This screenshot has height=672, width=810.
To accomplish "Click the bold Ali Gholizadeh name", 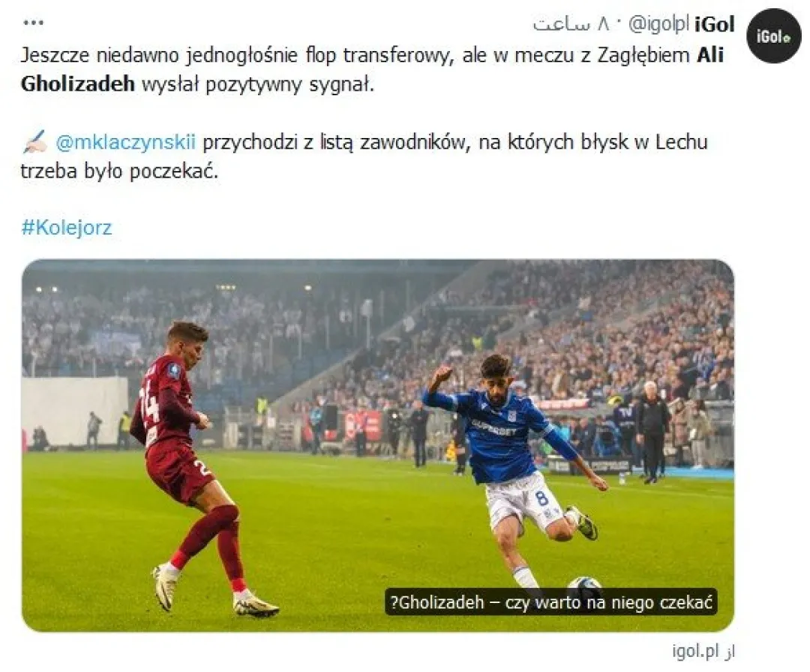I will click(373, 69).
